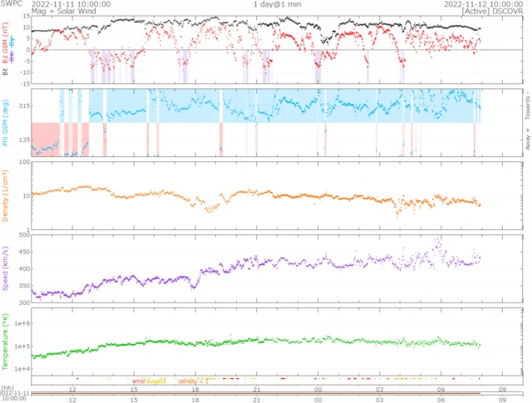Image resolution: width=532 pixels, height=403 pixels.
Task: Toggle the Bz GSM (nT) red series label
Action: pyautogui.click(x=6, y=42)
